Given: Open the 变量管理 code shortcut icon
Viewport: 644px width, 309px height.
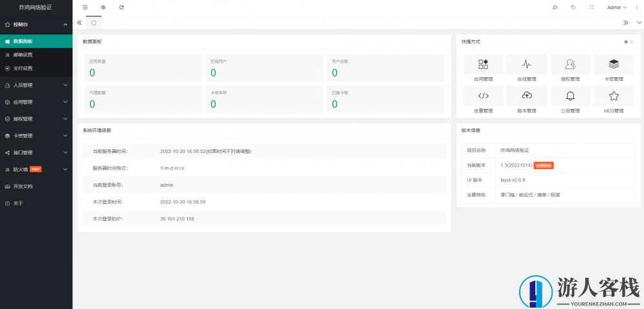Looking at the screenshot, I should (483, 96).
